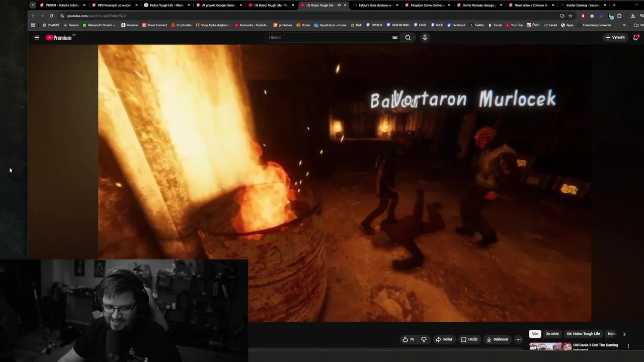Click the search magnifier button

(408, 37)
